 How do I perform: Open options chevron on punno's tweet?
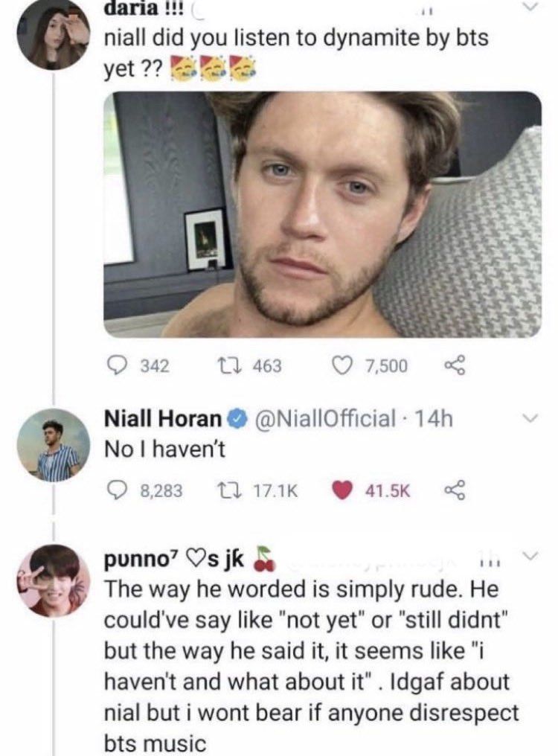click(x=531, y=557)
